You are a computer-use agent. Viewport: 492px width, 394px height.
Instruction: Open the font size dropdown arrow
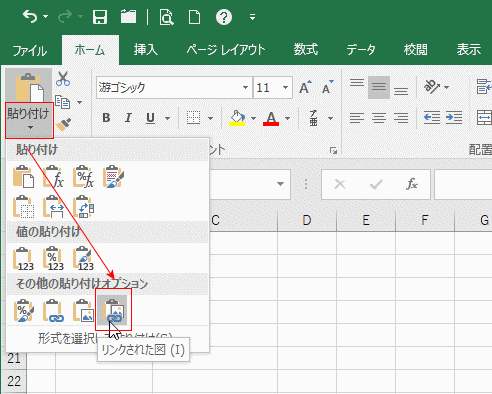[x=285, y=88]
